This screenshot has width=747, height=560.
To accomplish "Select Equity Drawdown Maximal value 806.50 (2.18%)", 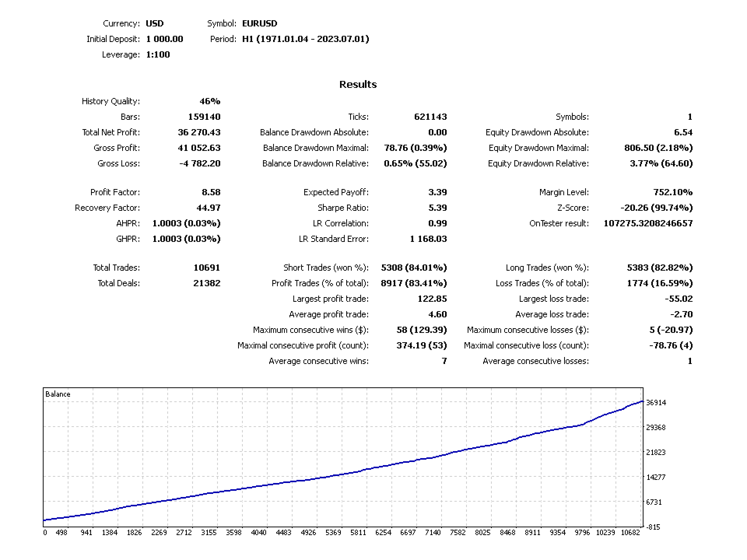I will [x=658, y=148].
